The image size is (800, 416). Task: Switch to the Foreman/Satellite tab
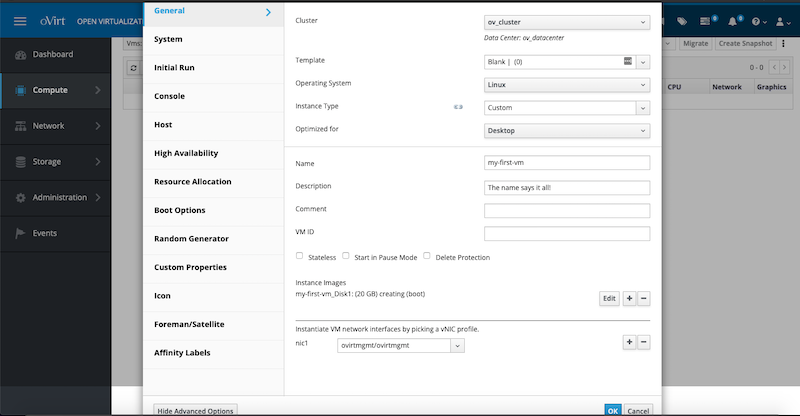point(213,326)
